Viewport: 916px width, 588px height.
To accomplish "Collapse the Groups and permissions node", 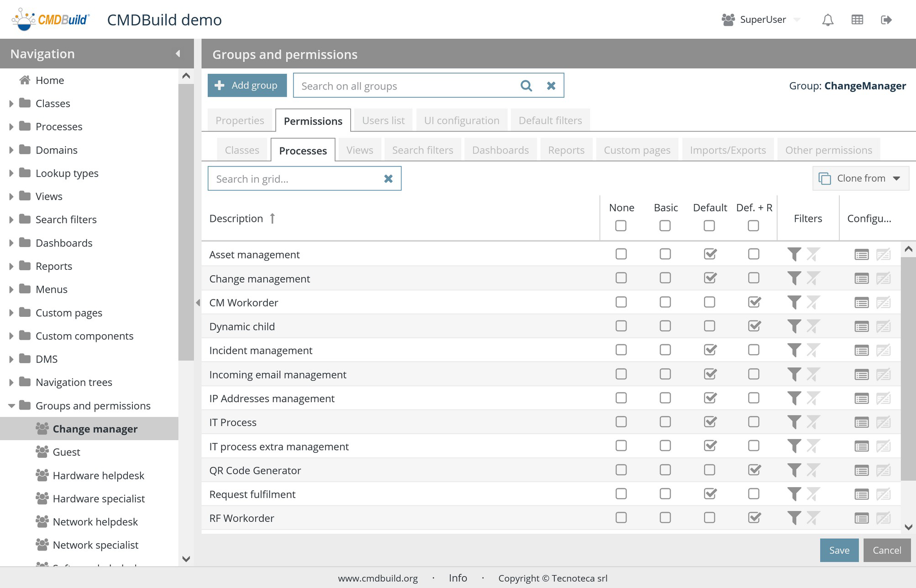I will pos(11,405).
